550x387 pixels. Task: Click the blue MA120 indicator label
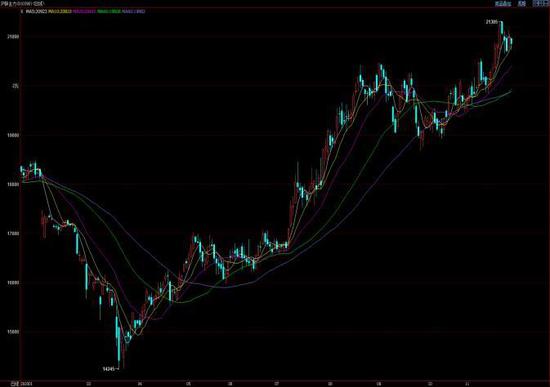point(134,11)
